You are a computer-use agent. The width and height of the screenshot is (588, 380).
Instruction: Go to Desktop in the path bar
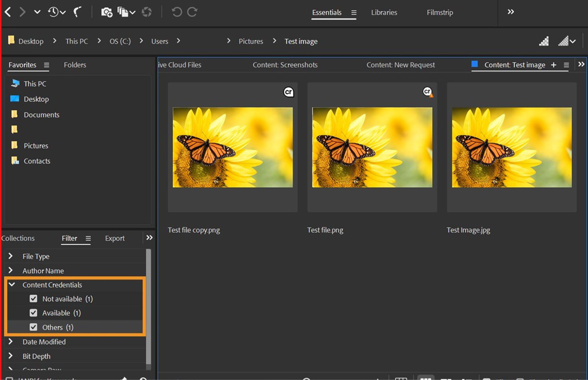pyautogui.click(x=31, y=41)
